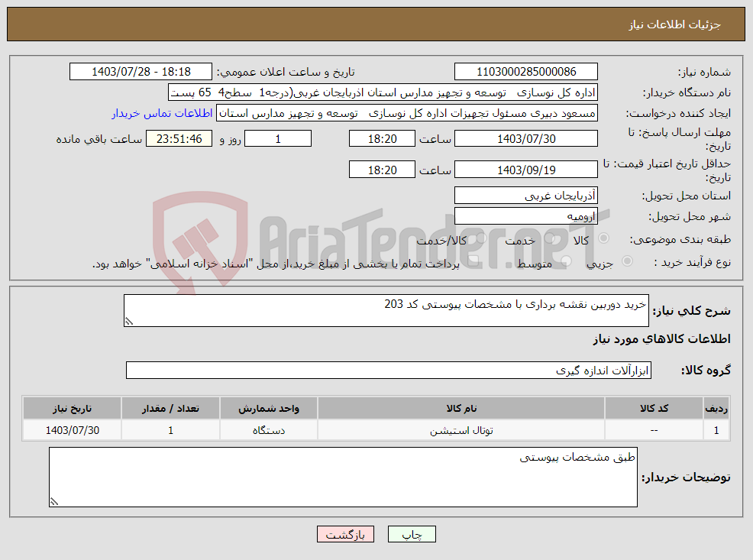Click the buyer organization name field
The image size is (753, 560).
(x=383, y=92)
